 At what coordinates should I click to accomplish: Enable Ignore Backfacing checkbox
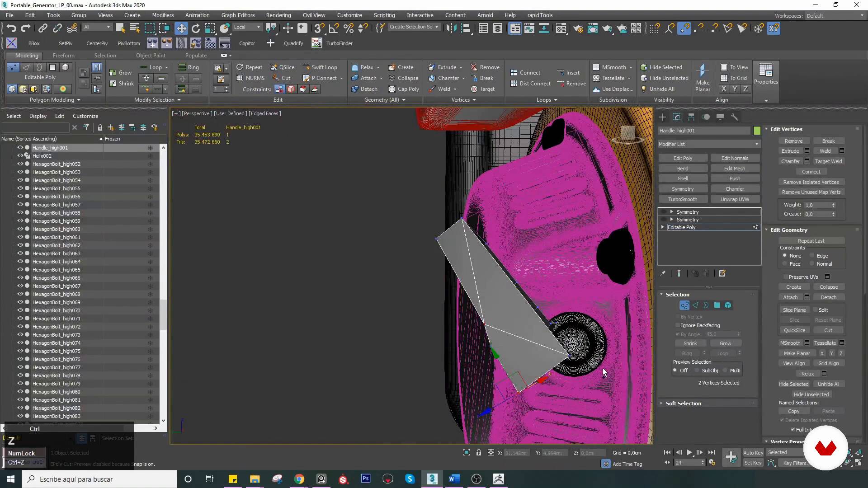point(678,325)
